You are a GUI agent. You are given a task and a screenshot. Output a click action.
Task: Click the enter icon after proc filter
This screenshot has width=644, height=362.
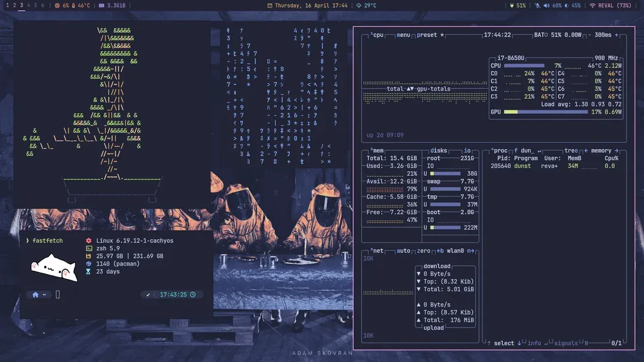click(x=539, y=151)
